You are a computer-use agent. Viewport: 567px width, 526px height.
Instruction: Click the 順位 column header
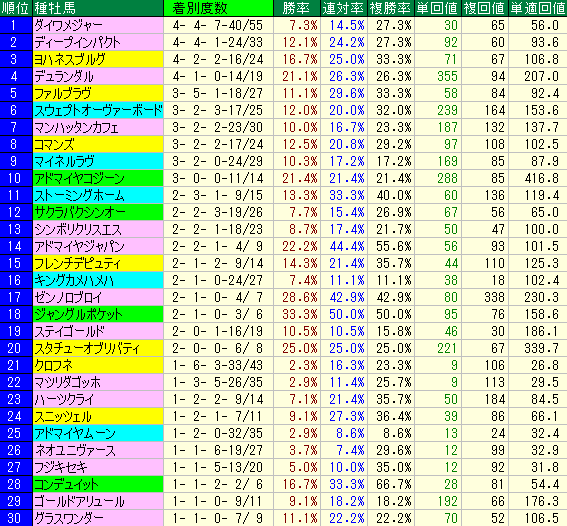[x=16, y=8]
